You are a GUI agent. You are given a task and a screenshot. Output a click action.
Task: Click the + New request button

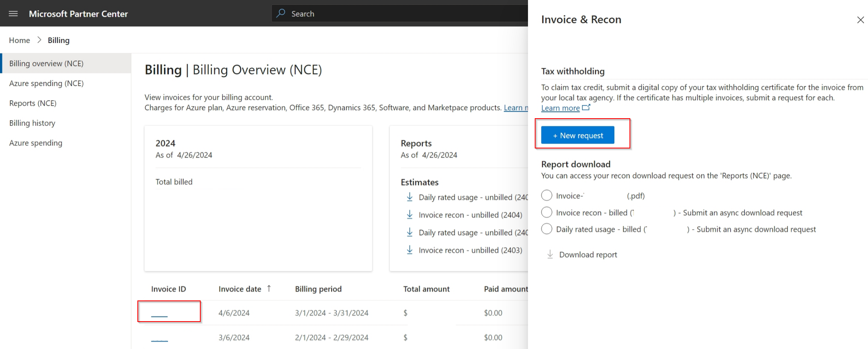577,135
